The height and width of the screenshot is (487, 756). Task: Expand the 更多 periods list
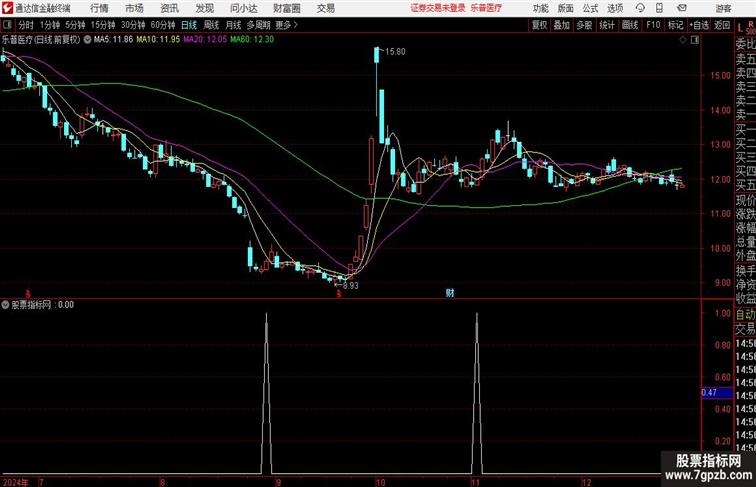[x=286, y=25]
